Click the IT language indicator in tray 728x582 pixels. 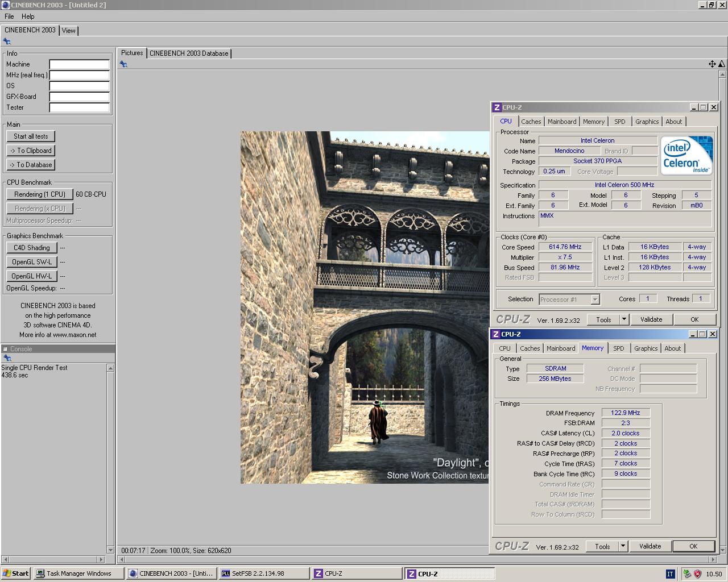pyautogui.click(x=671, y=574)
